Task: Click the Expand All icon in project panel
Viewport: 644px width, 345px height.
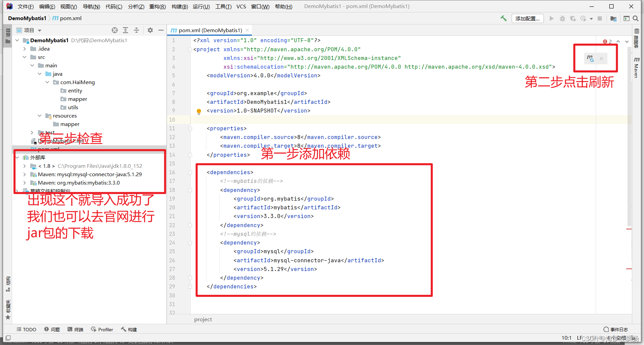Action: (125, 30)
